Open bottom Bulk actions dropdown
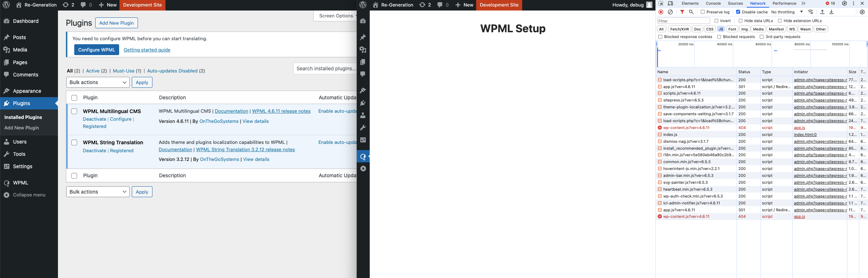This screenshot has width=868, height=278. coord(98,192)
